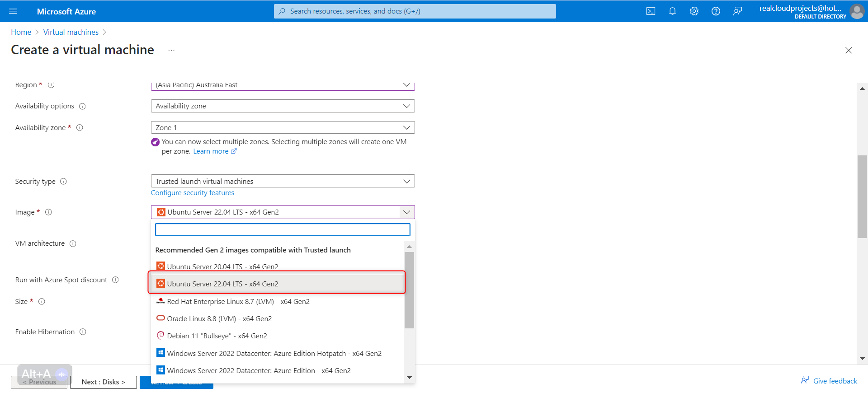Image resolution: width=868 pixels, height=402 pixels.
Task: Show info tooltip for VM architecture
Action: coord(73,243)
